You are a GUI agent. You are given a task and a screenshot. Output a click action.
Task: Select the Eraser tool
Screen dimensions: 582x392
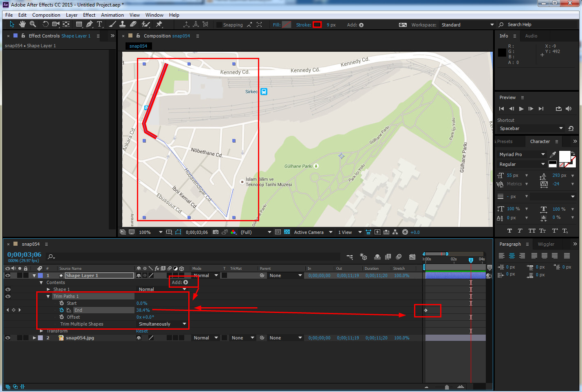(133, 24)
